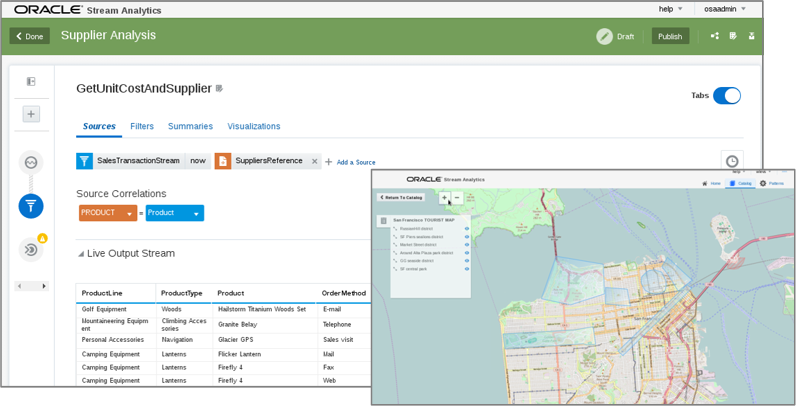Turn off the Tabs toggle switch

point(727,96)
